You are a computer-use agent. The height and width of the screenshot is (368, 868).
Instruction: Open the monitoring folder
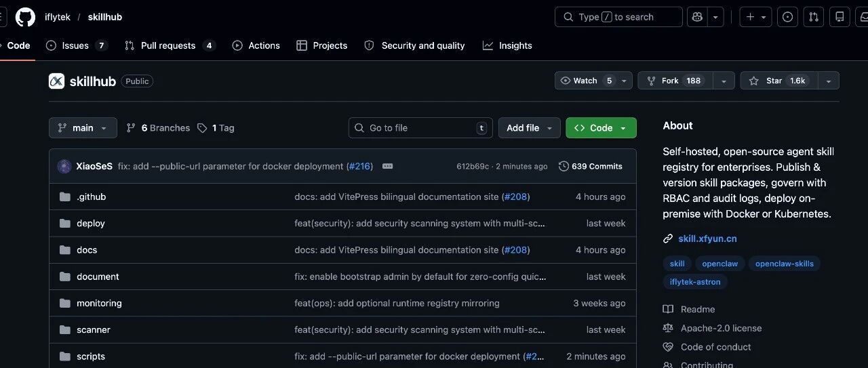click(x=99, y=303)
